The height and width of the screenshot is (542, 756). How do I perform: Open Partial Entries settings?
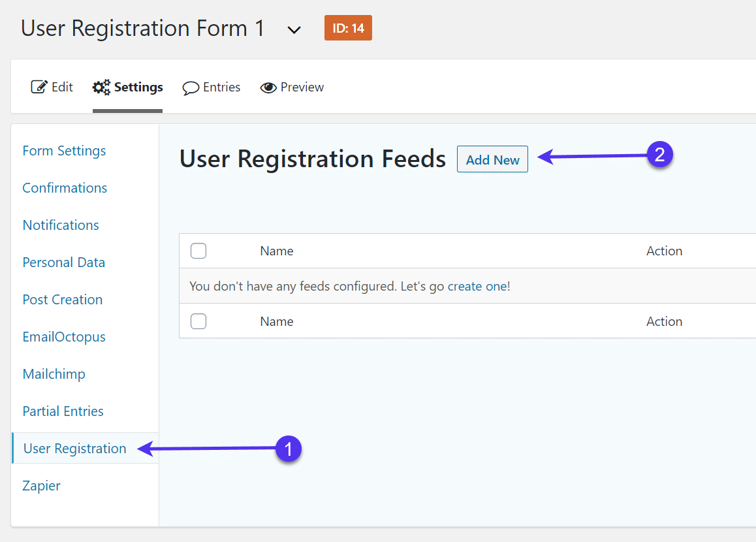63,411
